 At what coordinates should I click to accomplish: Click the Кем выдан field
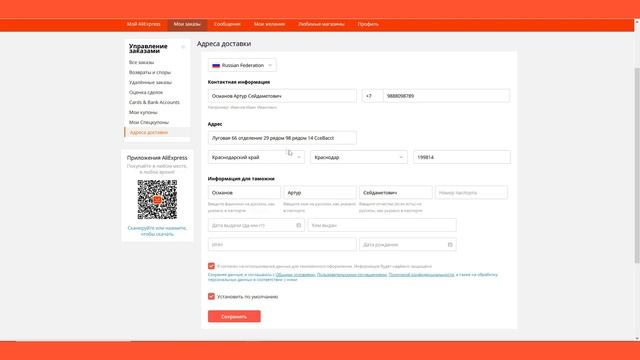pyautogui.click(x=382, y=225)
